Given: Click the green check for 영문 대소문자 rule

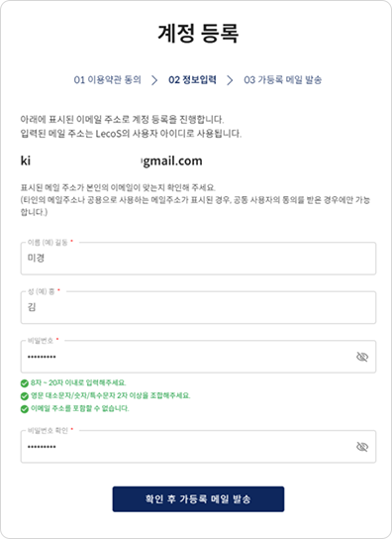Looking at the screenshot, I should [25, 396].
